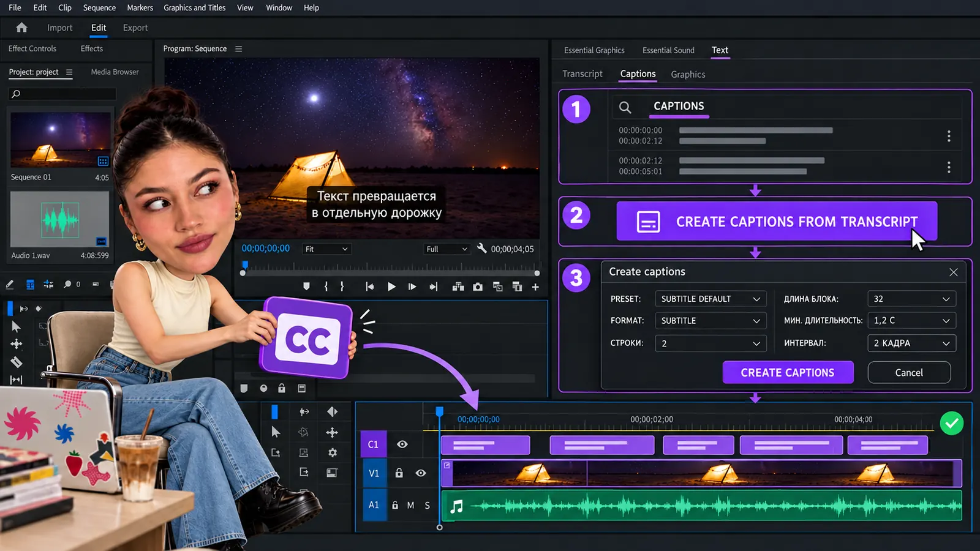Open the button editor plus icon
This screenshot has height=551, width=980.
click(535, 287)
